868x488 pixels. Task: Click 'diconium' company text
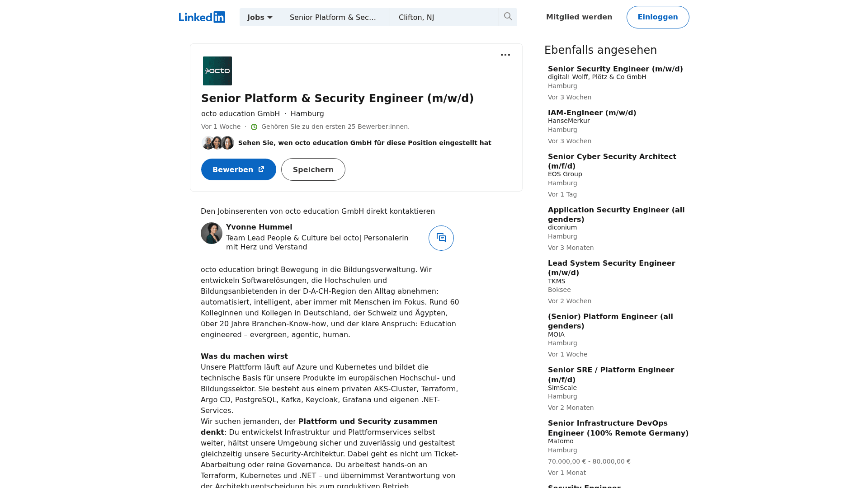tap(562, 227)
